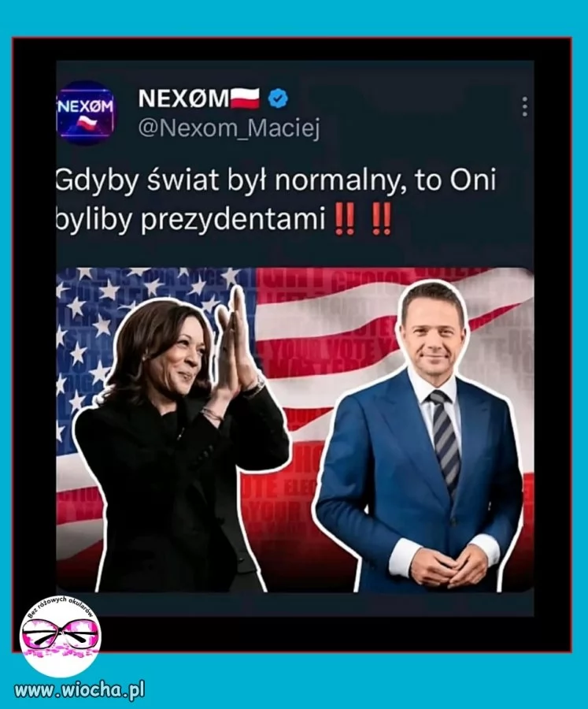Click the pink glasses Bez różowych okularów logo
This screenshot has width=588, height=709.
coord(60,635)
